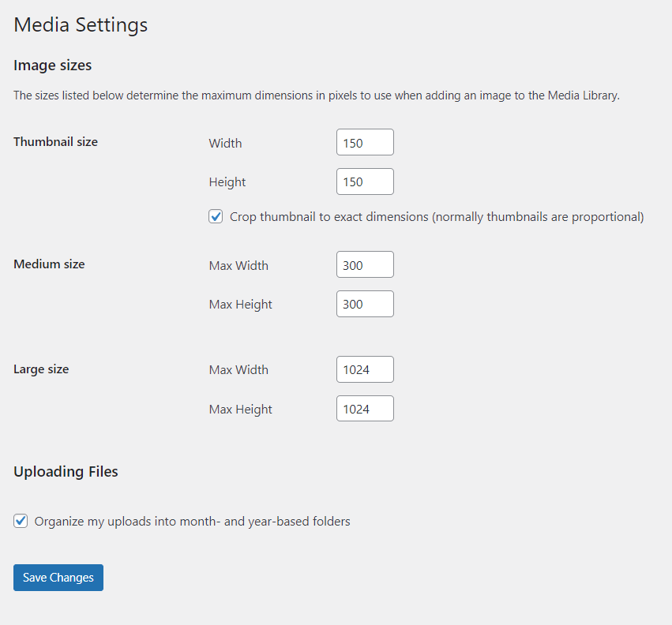Image resolution: width=672 pixels, height=625 pixels.
Task: Focus the Medium size Max Height field
Action: 365,304
